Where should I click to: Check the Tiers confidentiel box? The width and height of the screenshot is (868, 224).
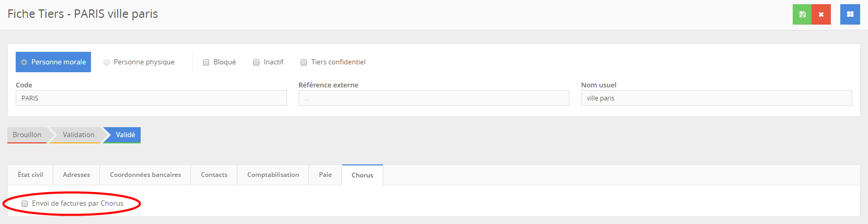pos(304,62)
